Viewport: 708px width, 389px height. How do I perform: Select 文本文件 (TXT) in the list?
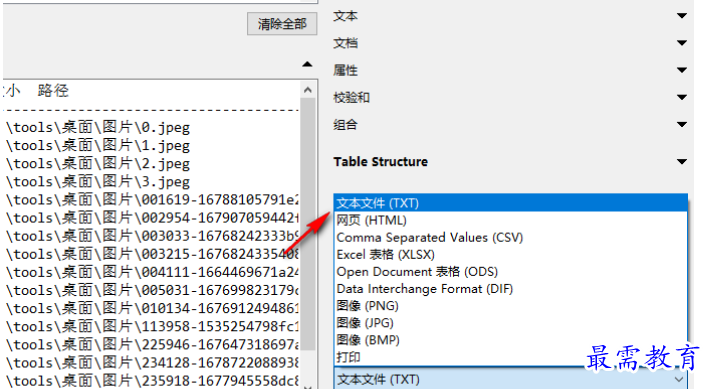pyautogui.click(x=510, y=203)
